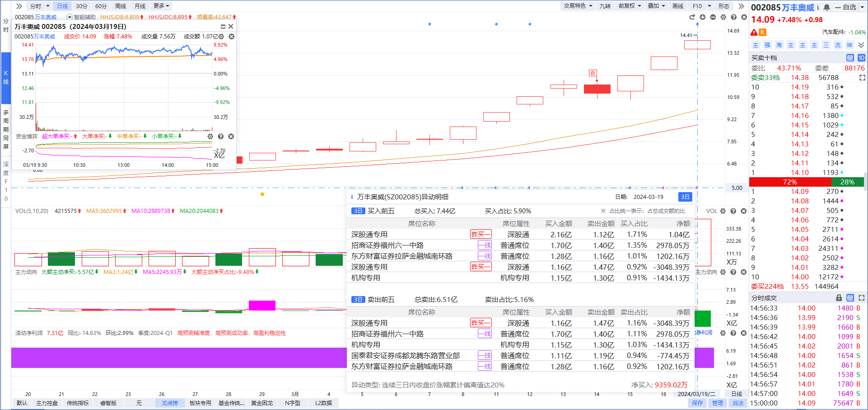Toggle the 画线 drawing tool button
The image size is (868, 410).
(678, 6)
